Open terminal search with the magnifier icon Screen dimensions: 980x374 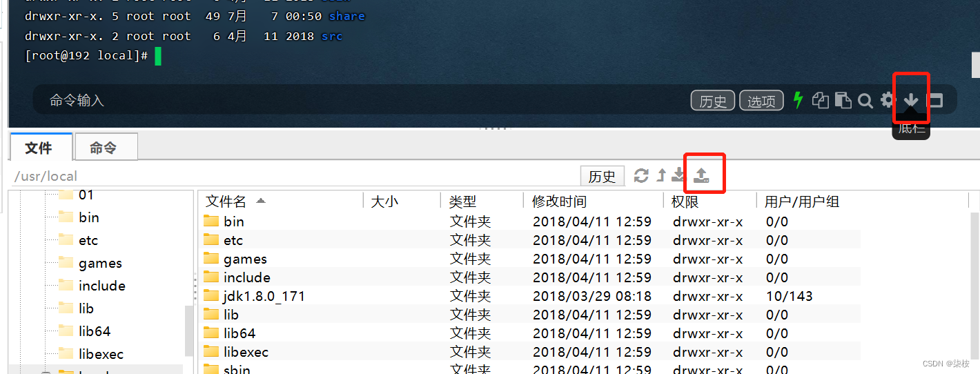[865, 101]
